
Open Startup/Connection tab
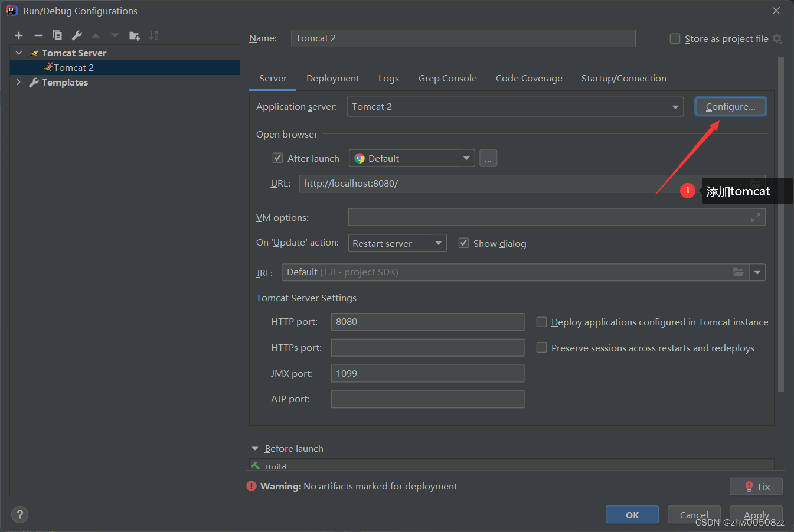coord(624,79)
